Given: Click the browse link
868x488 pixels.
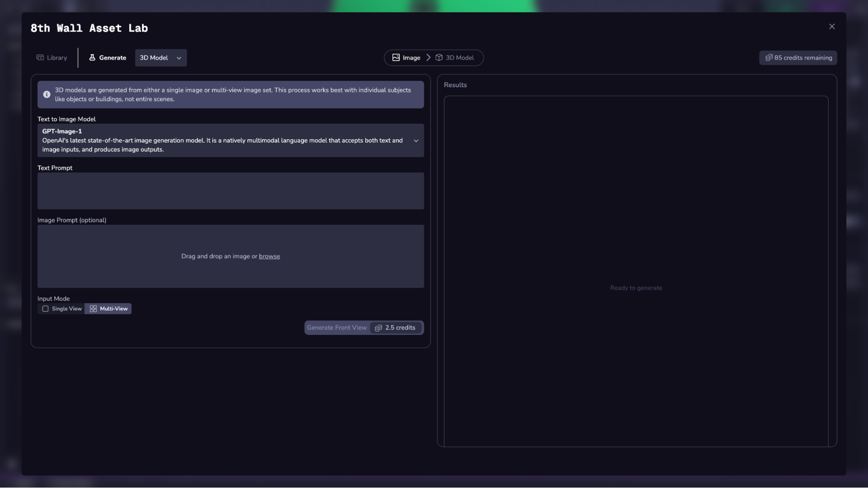Looking at the screenshot, I should pos(269,256).
